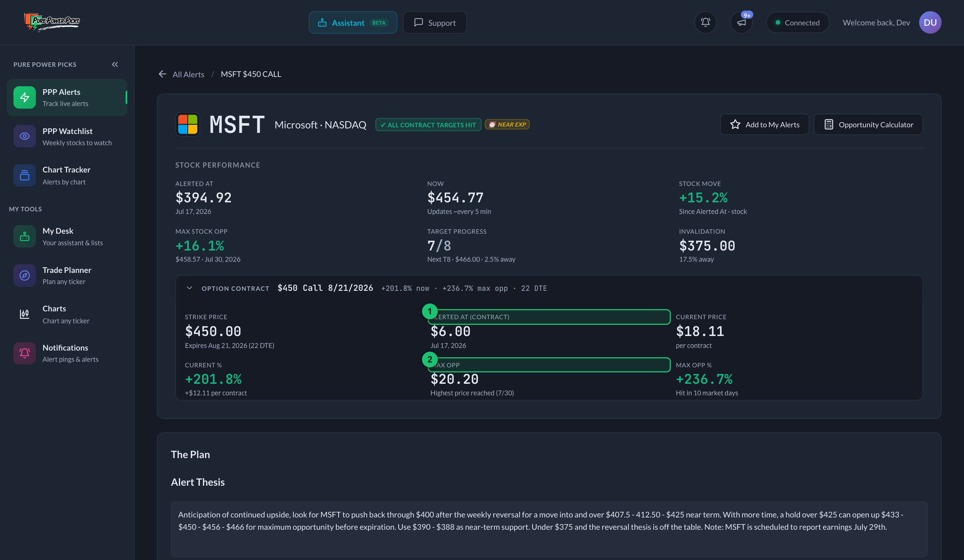Click the Hit in 10 market days text
This screenshot has height=560, width=964.
coord(707,393)
